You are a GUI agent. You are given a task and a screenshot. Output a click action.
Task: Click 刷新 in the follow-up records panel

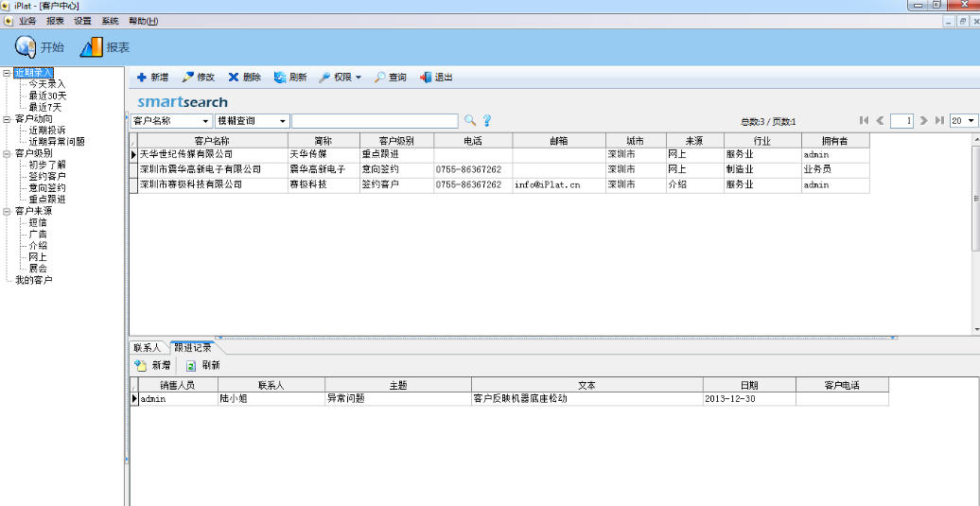(x=202, y=365)
